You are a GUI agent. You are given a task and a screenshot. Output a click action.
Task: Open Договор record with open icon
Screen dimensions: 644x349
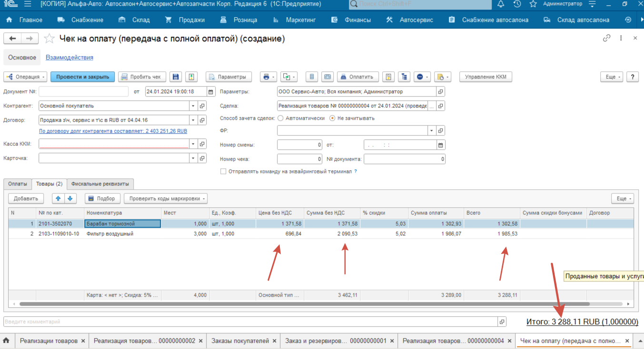pyautogui.click(x=203, y=120)
